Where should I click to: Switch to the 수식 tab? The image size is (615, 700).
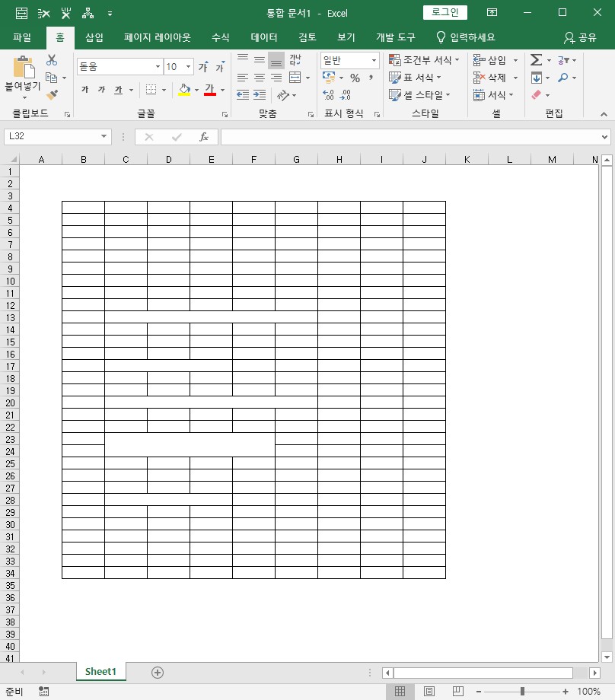[220, 37]
